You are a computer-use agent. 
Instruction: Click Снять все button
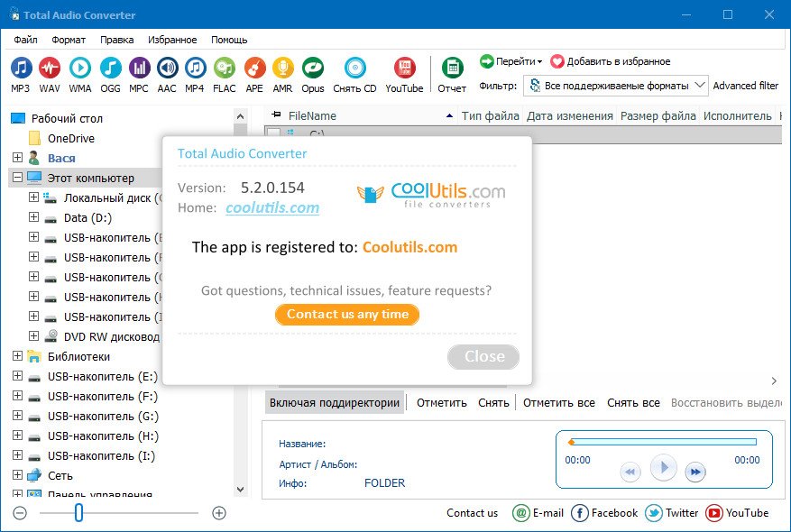pyautogui.click(x=633, y=403)
